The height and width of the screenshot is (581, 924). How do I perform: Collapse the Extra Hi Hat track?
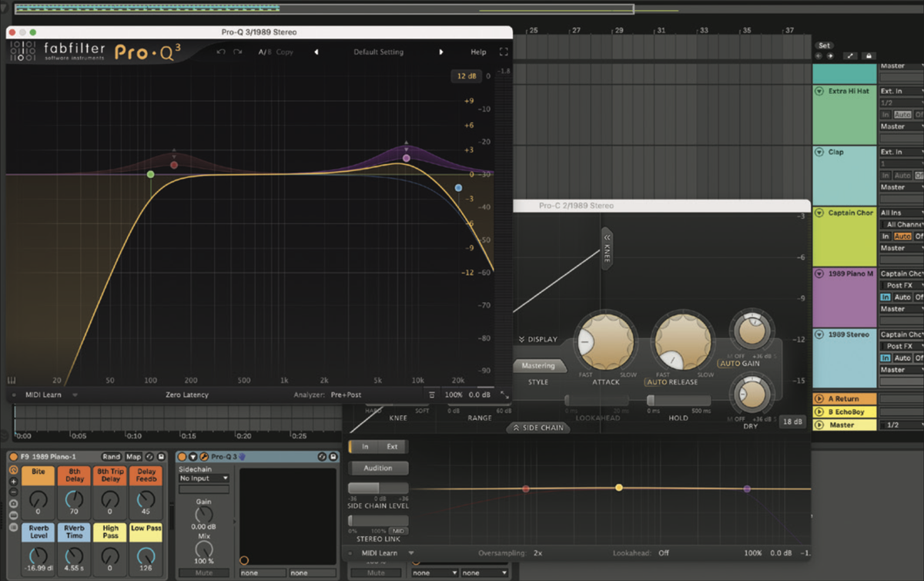point(819,91)
